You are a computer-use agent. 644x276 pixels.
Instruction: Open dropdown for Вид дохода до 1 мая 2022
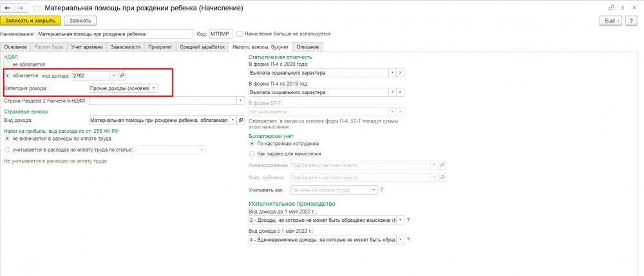click(x=401, y=221)
